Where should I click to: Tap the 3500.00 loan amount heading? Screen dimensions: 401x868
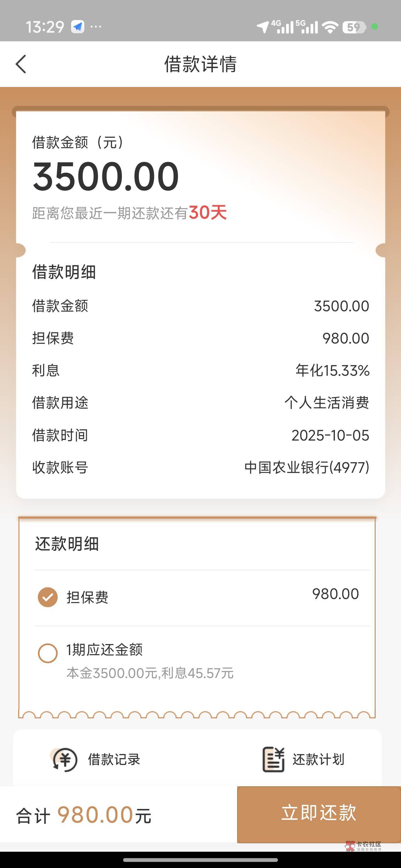106,176
